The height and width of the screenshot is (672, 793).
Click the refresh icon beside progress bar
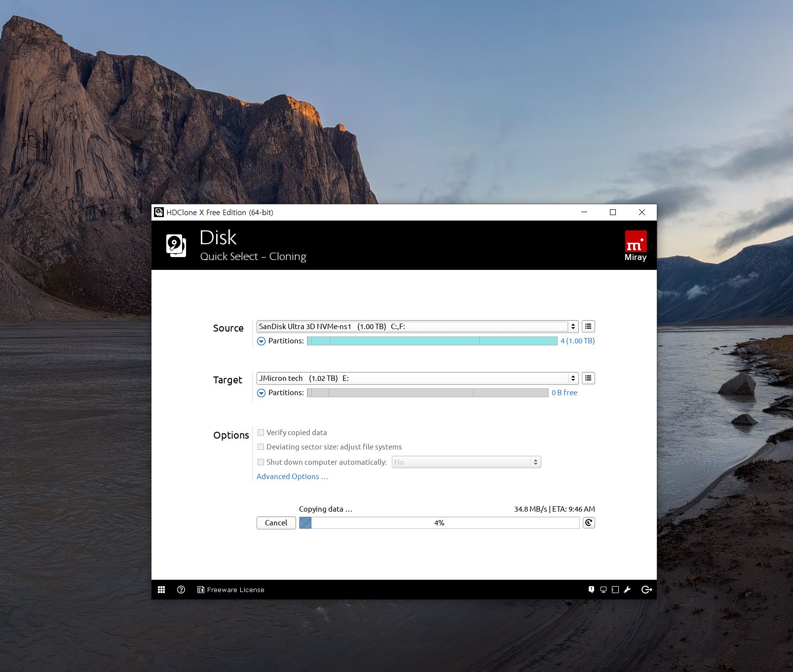(589, 523)
